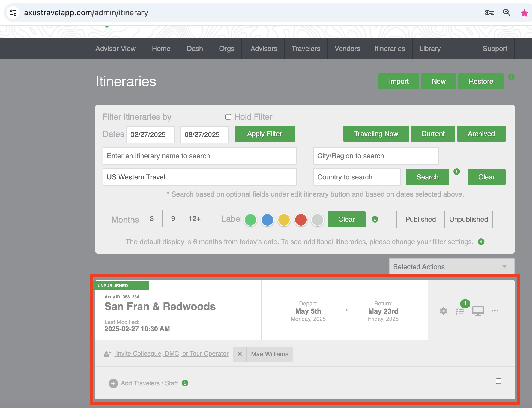Click the green Search button
The image size is (532, 408).
[x=427, y=177]
